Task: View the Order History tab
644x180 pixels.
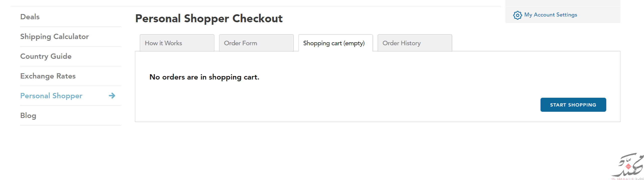Action: pyautogui.click(x=415, y=43)
